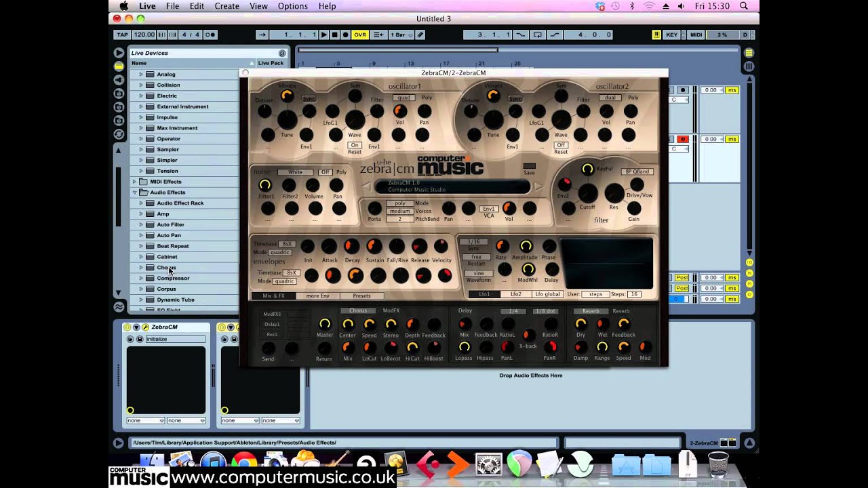Select the Lfo global tab
The width and height of the screenshot is (868, 488).
548,294
